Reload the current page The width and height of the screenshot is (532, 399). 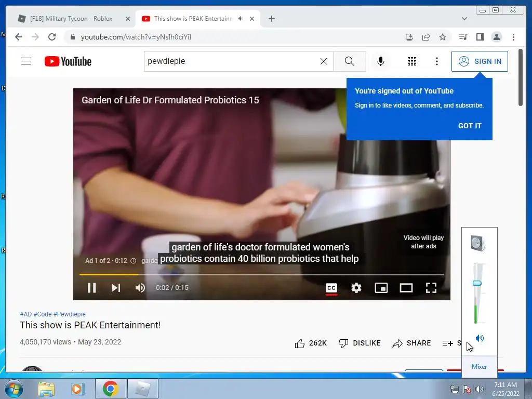pos(52,37)
